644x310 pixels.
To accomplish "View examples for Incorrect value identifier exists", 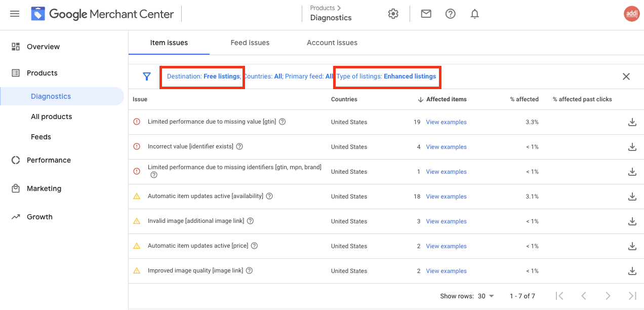I will point(446,147).
